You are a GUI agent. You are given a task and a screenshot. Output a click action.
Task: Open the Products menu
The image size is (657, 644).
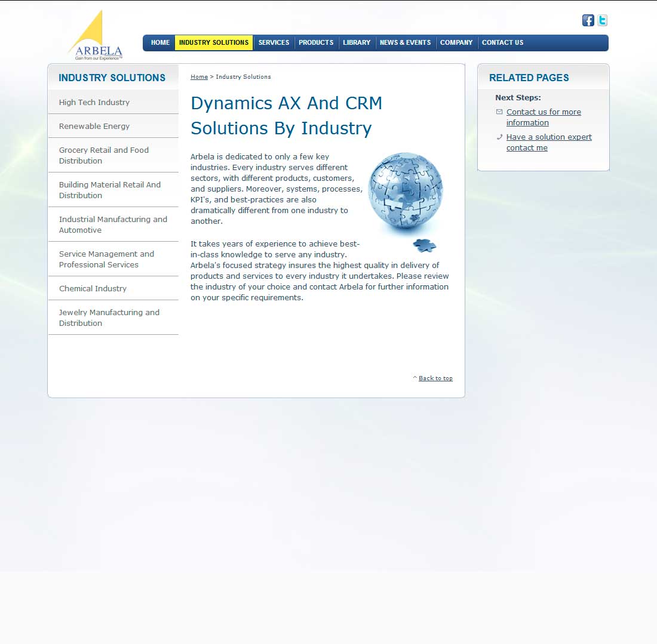click(316, 43)
